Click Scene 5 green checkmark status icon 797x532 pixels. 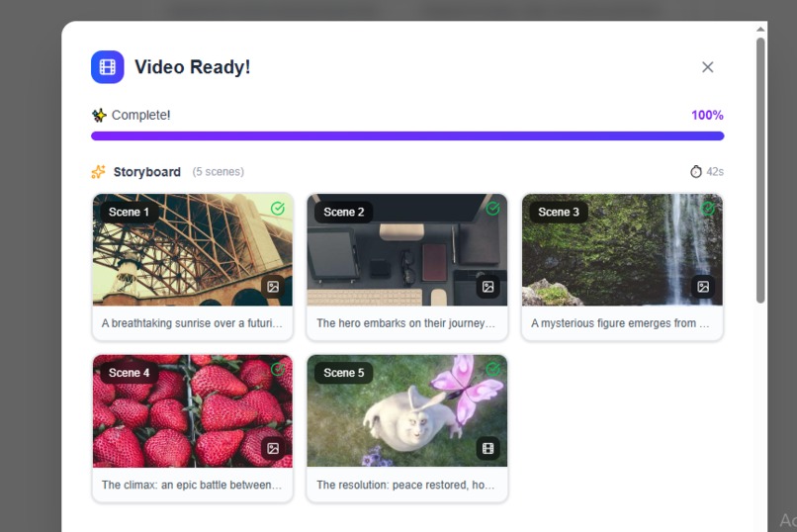pos(492,369)
